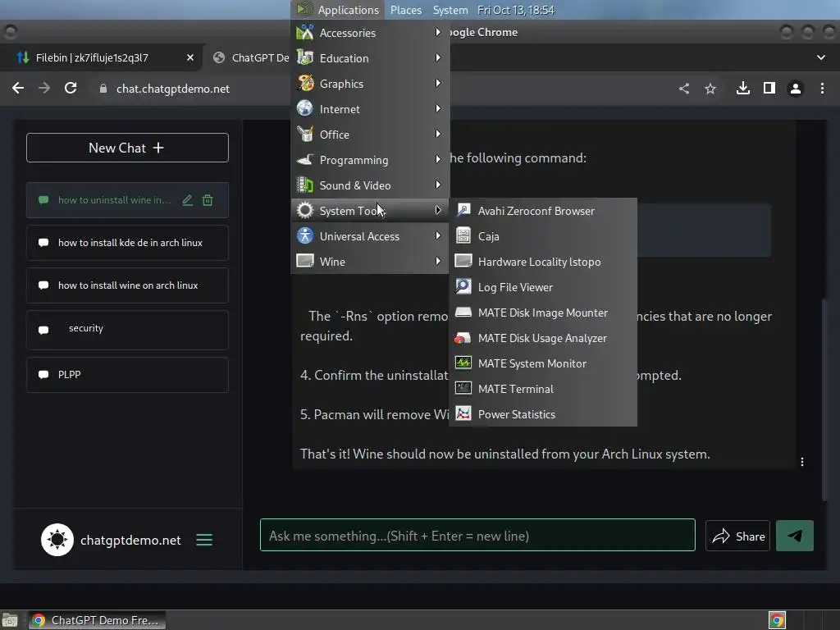
Task: Click the Share button
Action: [737, 536]
